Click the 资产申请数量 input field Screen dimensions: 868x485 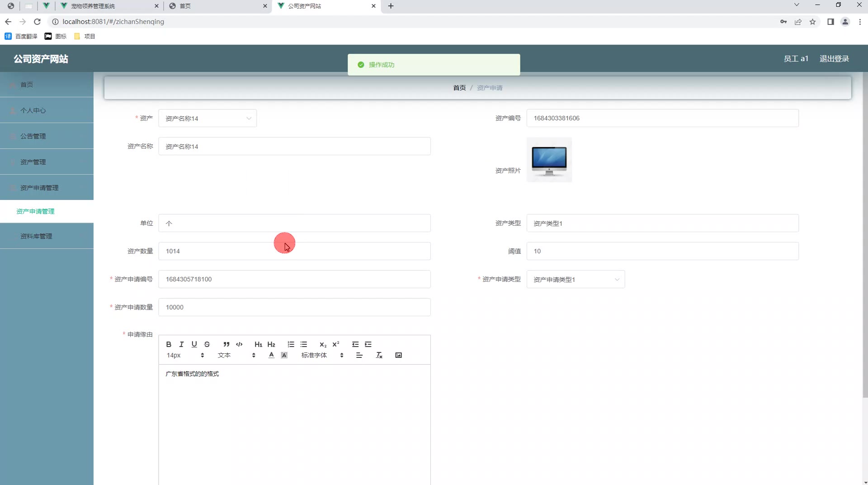click(294, 307)
